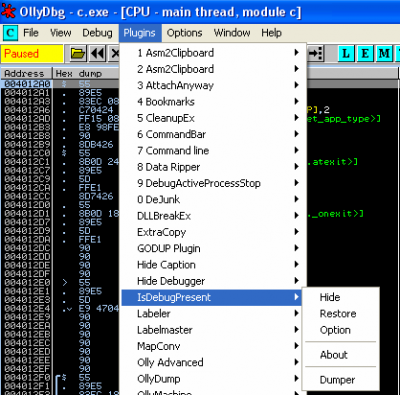Click the open file folder toolbar icon
Image resolution: width=400 pixels, height=395 pixels.
point(78,54)
